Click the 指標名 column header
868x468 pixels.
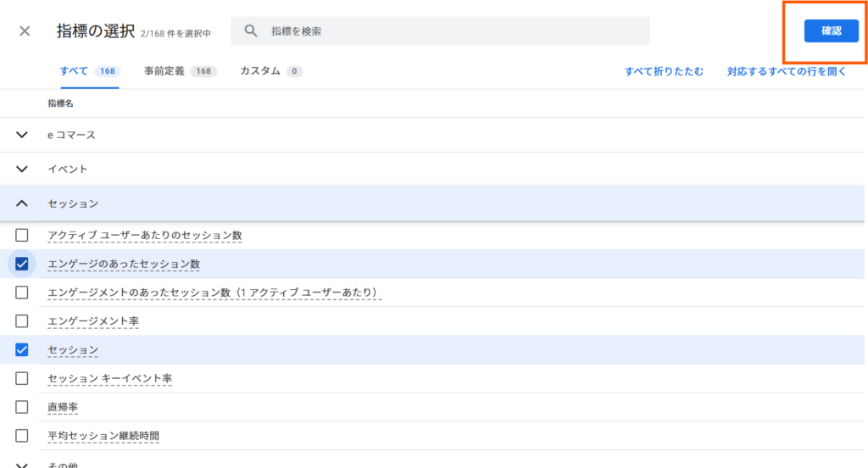click(60, 103)
